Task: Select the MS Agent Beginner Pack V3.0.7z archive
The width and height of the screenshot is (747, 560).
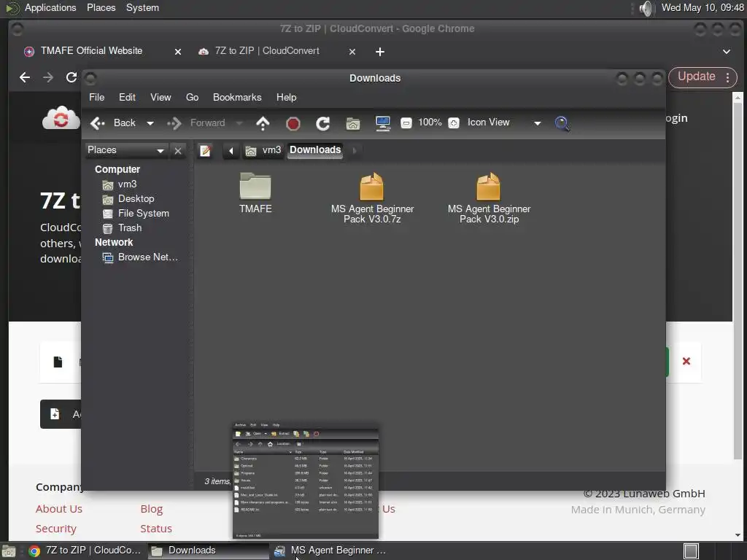Action: tap(372, 198)
